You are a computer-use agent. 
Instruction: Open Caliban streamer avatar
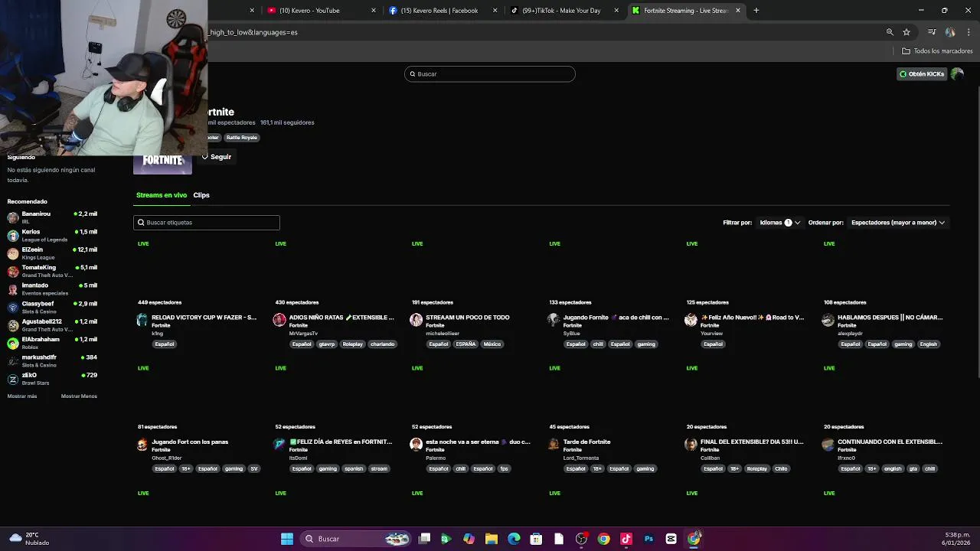691,445
